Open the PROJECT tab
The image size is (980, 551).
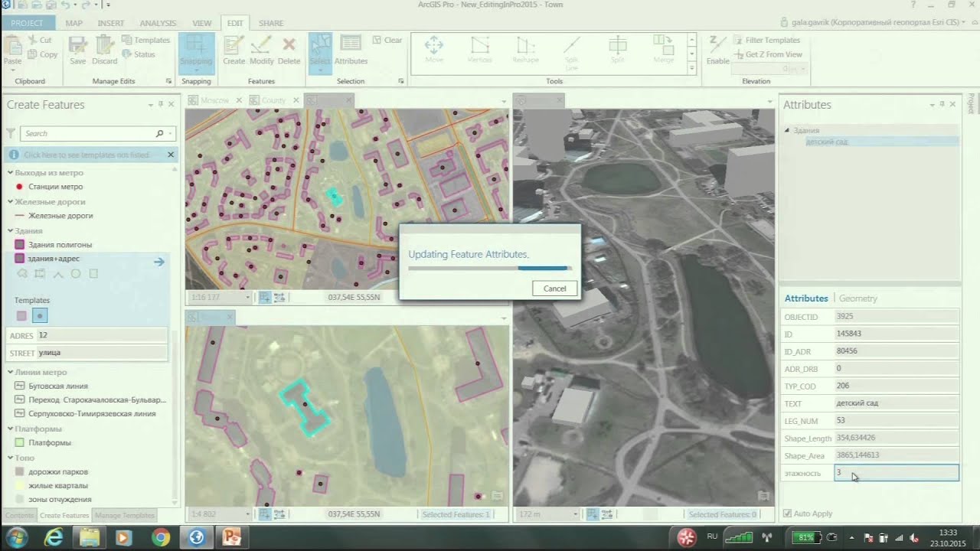click(x=27, y=23)
